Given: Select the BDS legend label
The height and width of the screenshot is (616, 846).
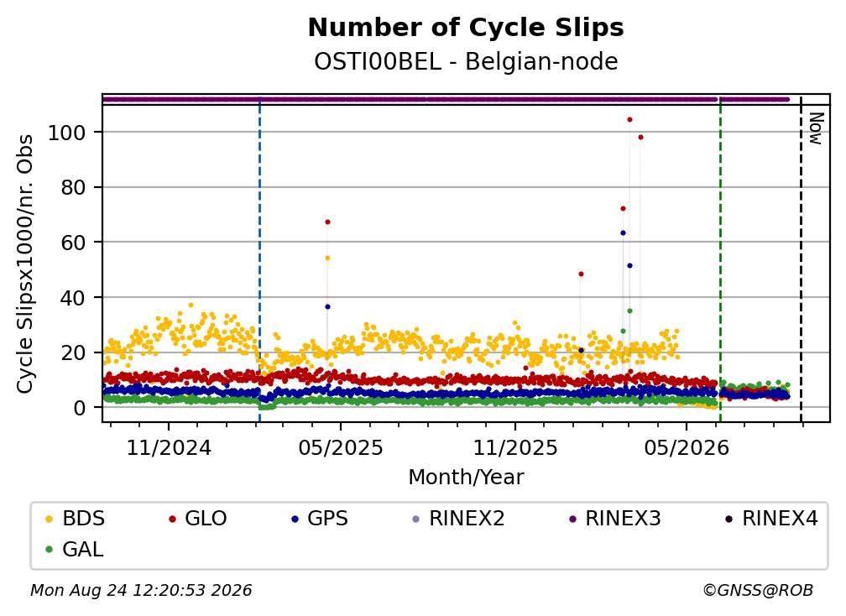Looking at the screenshot, I should pyautogui.click(x=84, y=519).
